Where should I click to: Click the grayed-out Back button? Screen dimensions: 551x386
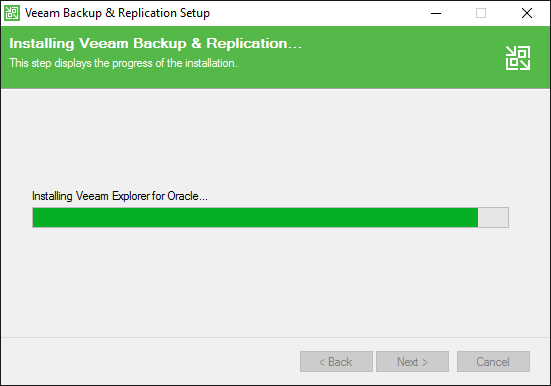coord(336,361)
